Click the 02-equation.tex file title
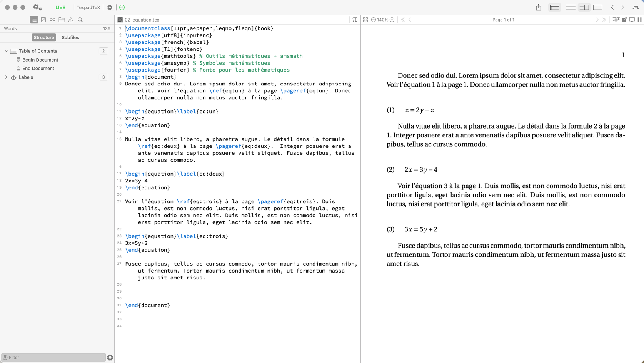 (142, 20)
